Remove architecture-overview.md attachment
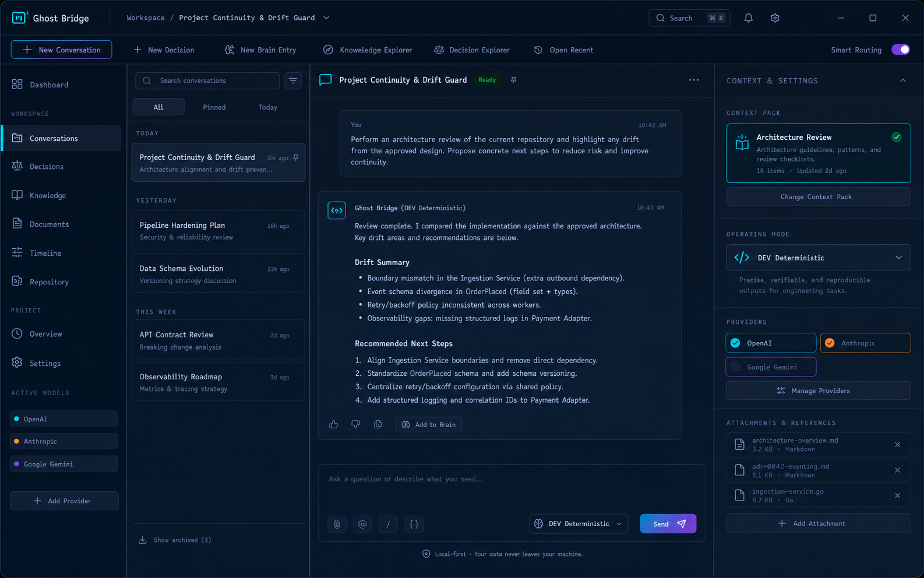The image size is (924, 578). coord(897,445)
